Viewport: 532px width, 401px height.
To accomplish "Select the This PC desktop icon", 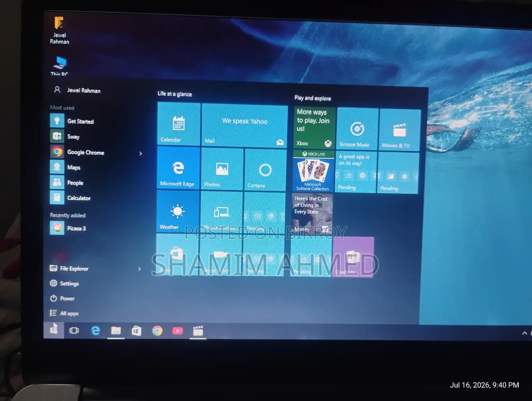I will click(60, 66).
